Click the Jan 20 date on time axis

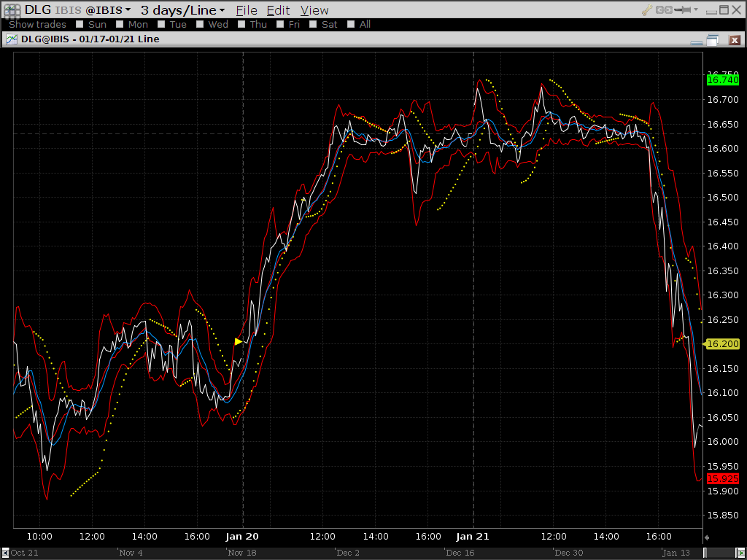tap(242, 537)
